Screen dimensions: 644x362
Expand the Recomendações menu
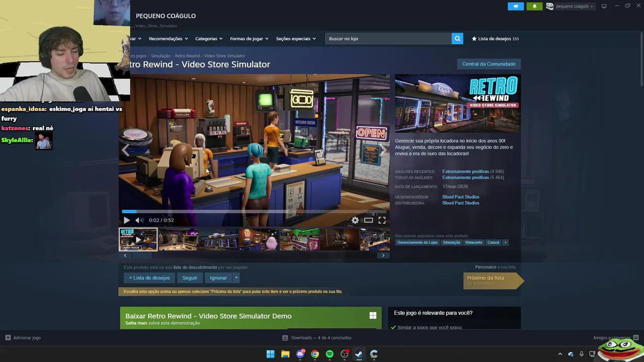pyautogui.click(x=168, y=39)
